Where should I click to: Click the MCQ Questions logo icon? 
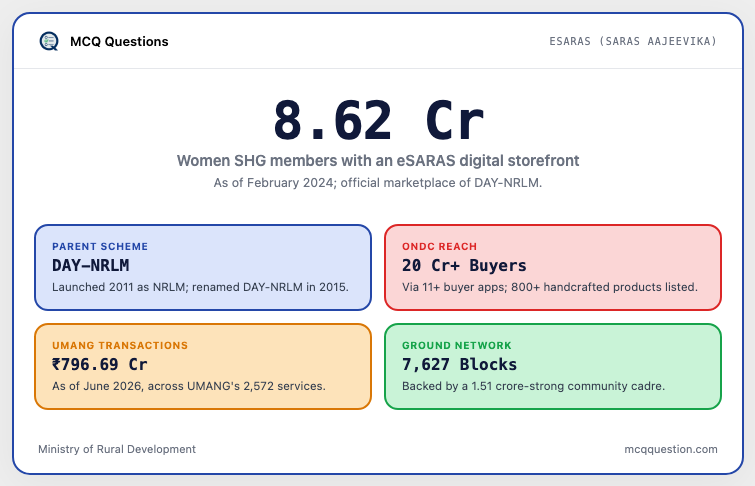click(49, 41)
